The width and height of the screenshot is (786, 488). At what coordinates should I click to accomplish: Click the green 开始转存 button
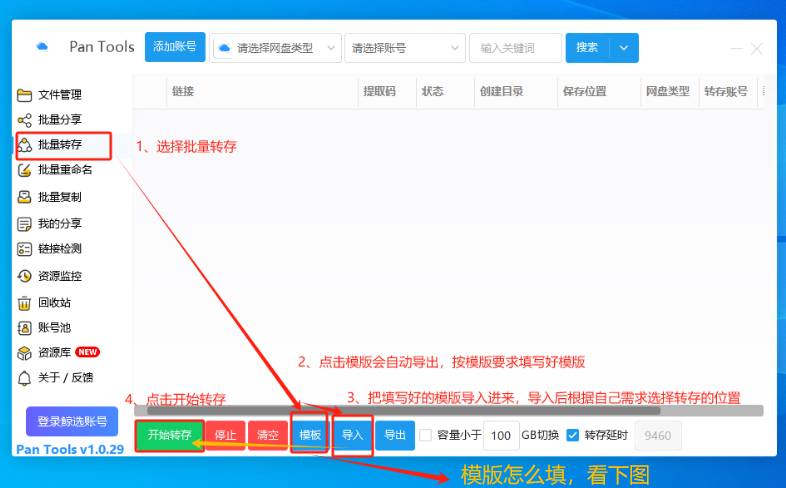(x=169, y=435)
